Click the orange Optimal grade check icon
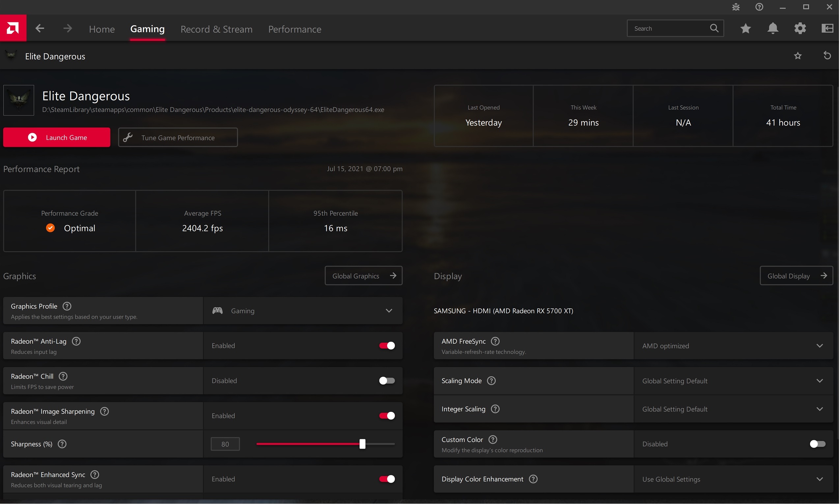 (50, 228)
